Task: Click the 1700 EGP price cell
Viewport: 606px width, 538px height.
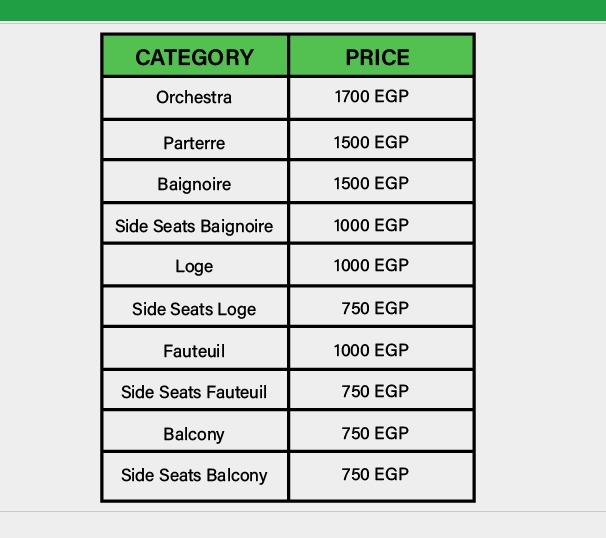Action: click(x=372, y=97)
